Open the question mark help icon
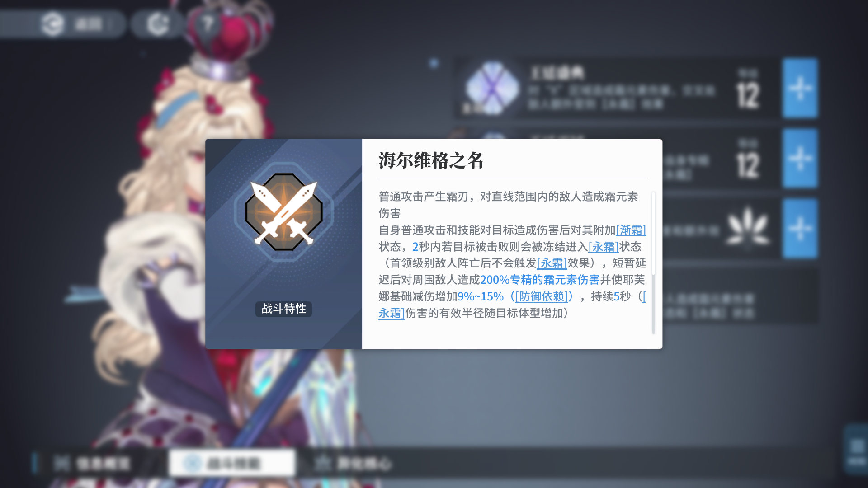Screen dimensions: 868x488 point(208,23)
